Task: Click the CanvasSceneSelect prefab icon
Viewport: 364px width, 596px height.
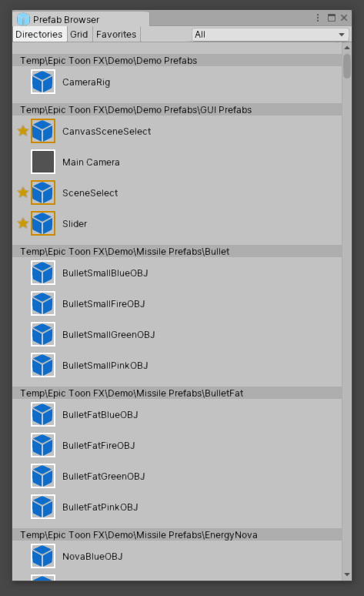Action: pyautogui.click(x=43, y=131)
